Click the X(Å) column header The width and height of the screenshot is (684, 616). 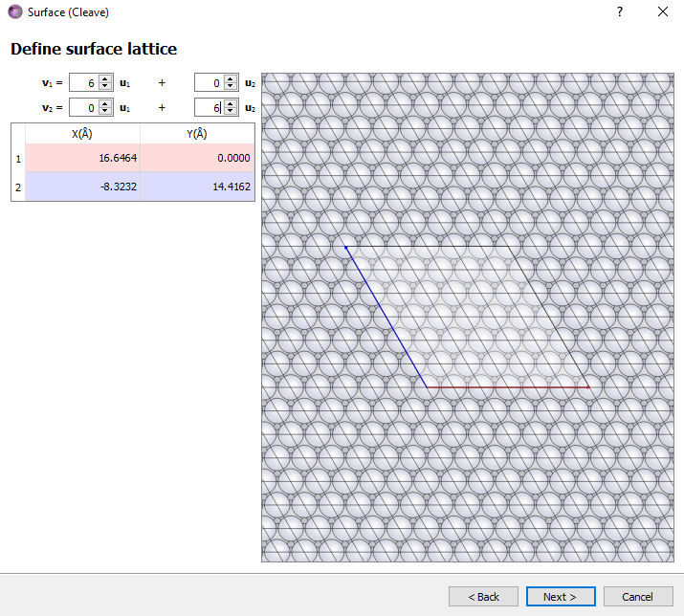(x=83, y=134)
